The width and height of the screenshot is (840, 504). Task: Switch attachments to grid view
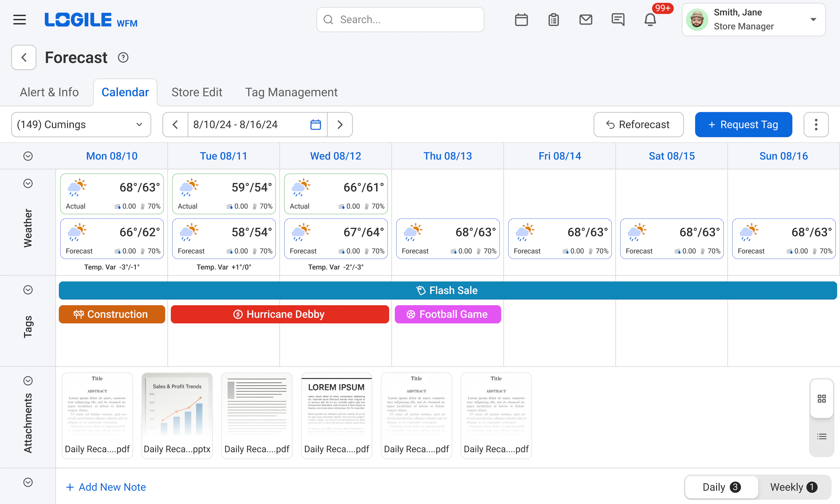pyautogui.click(x=822, y=398)
